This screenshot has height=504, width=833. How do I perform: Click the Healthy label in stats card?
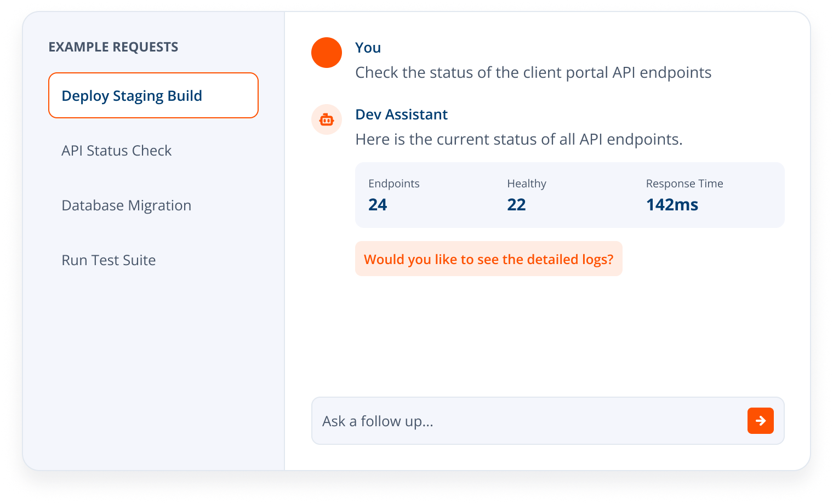(x=527, y=184)
